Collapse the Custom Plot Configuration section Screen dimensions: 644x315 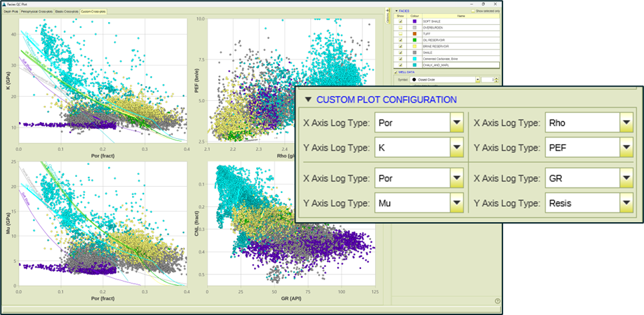pyautogui.click(x=308, y=99)
